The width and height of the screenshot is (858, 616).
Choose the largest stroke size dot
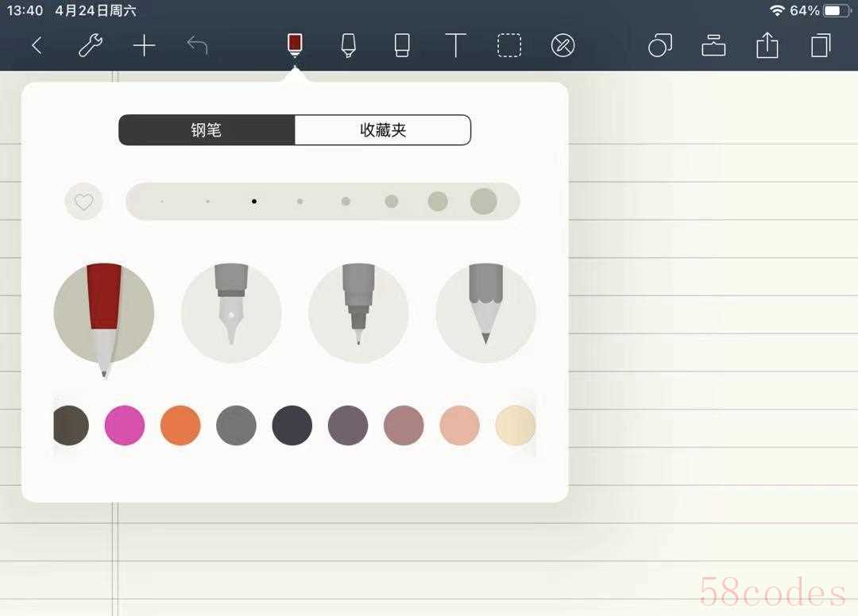tap(483, 202)
